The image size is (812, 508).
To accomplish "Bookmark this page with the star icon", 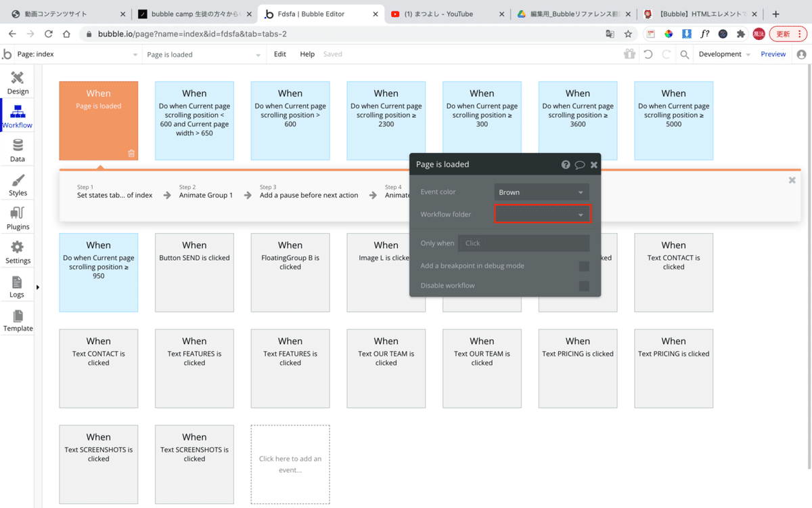I will (x=628, y=34).
